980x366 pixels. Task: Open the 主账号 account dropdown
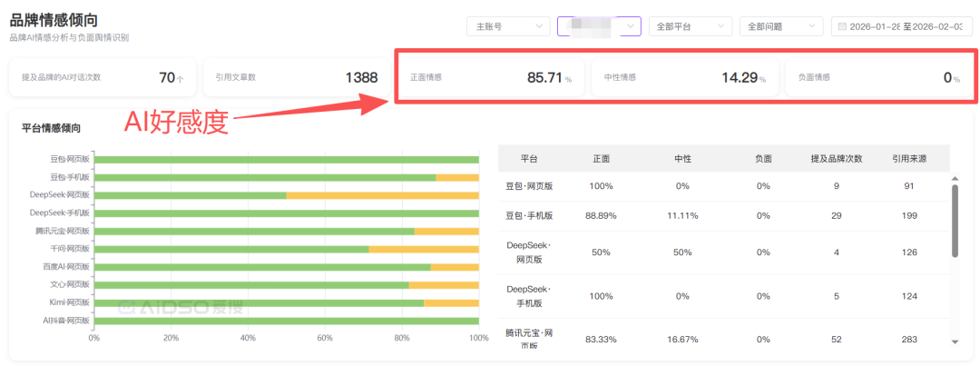click(x=507, y=27)
